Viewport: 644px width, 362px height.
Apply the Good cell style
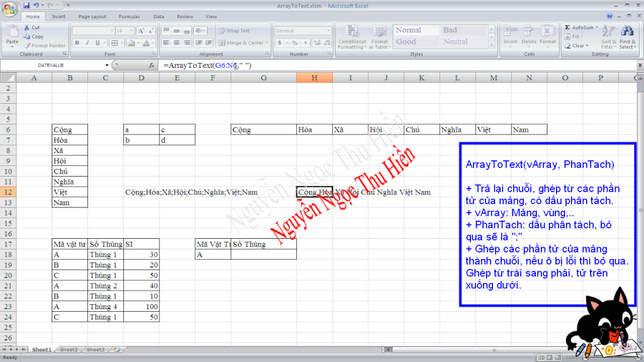(406, 41)
